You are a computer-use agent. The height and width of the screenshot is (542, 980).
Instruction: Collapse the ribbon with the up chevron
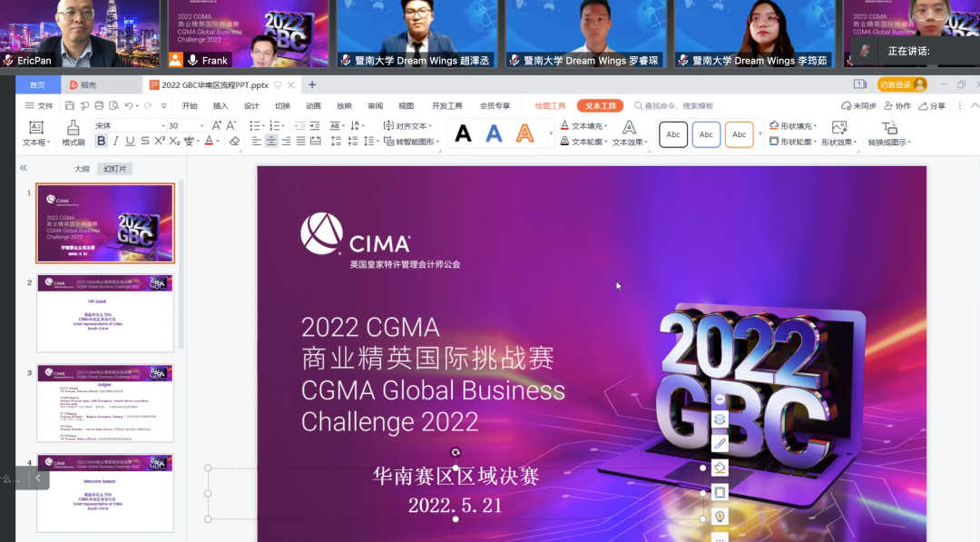coord(975,105)
